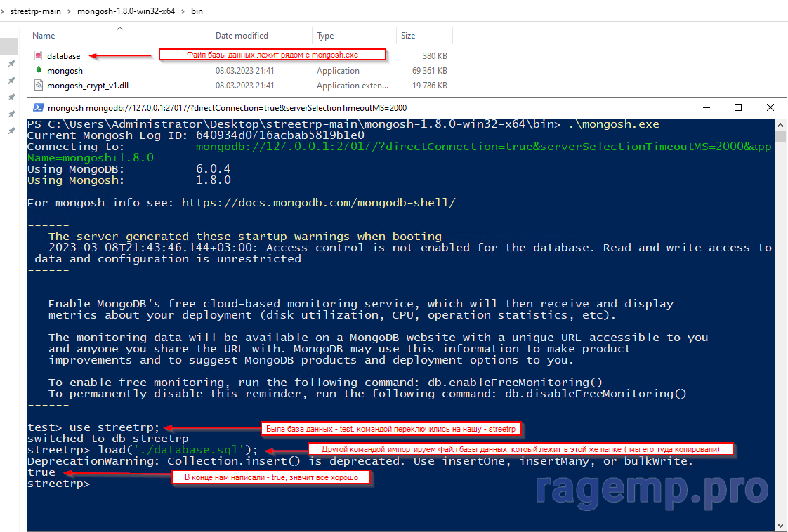Viewport: 788px width, 532px height.
Task: Minimize the mongosh terminal window
Action: tap(707, 107)
